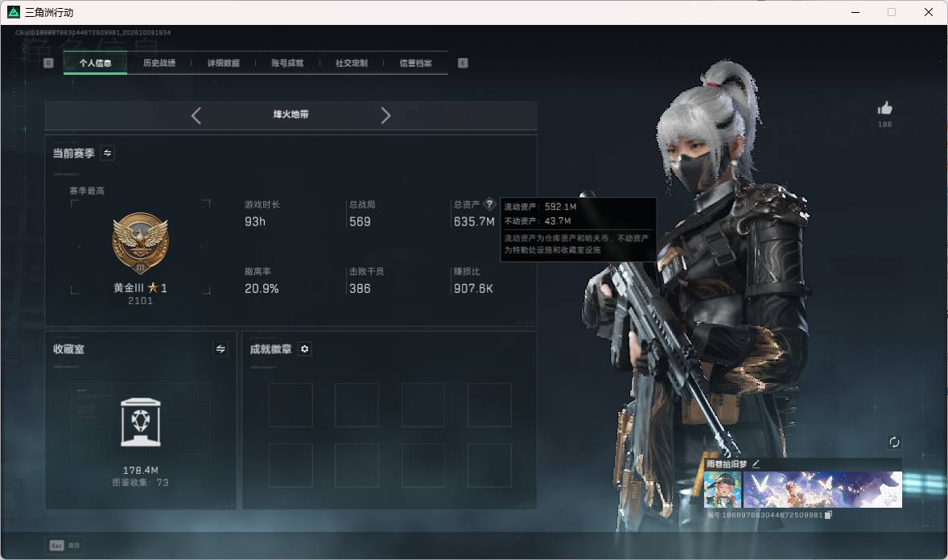948x560 pixels.
Task: Click the player name 雨巷拾旧梦
Action: pos(727,463)
